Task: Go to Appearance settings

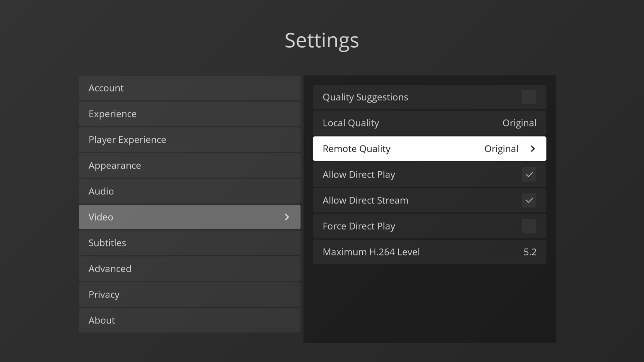Action: [x=190, y=165]
